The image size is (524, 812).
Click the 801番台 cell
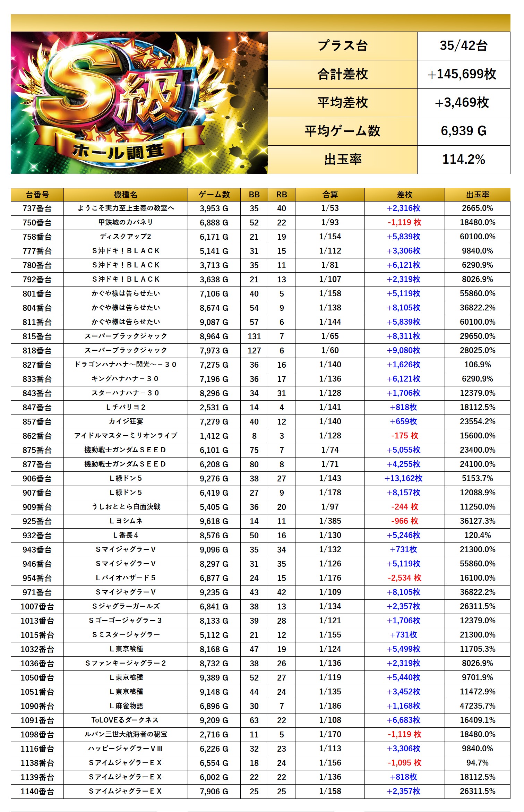pyautogui.click(x=37, y=294)
